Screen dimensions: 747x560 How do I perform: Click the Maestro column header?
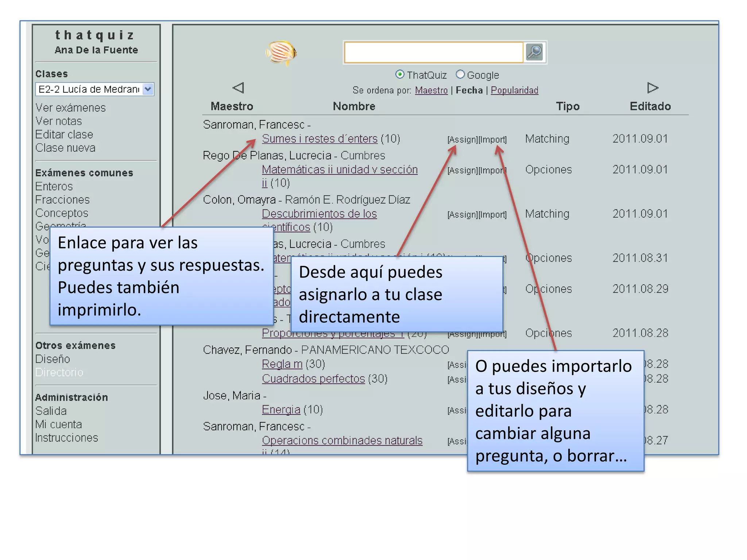click(232, 106)
